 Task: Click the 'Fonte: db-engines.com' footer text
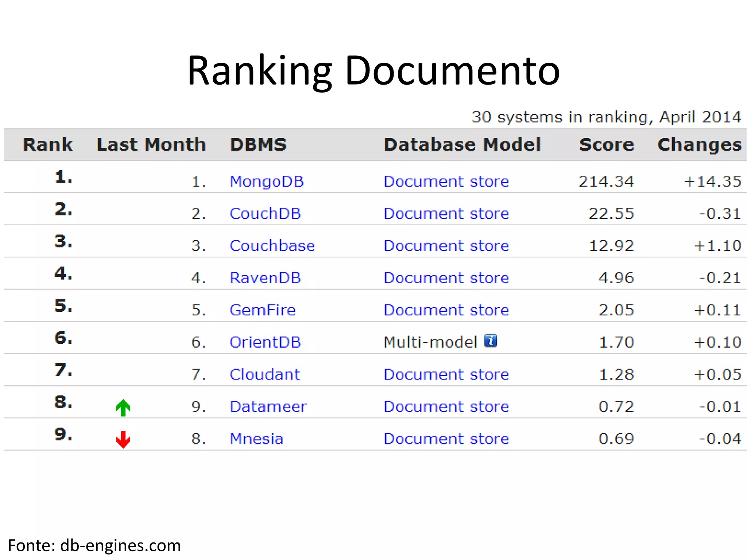[94, 546]
